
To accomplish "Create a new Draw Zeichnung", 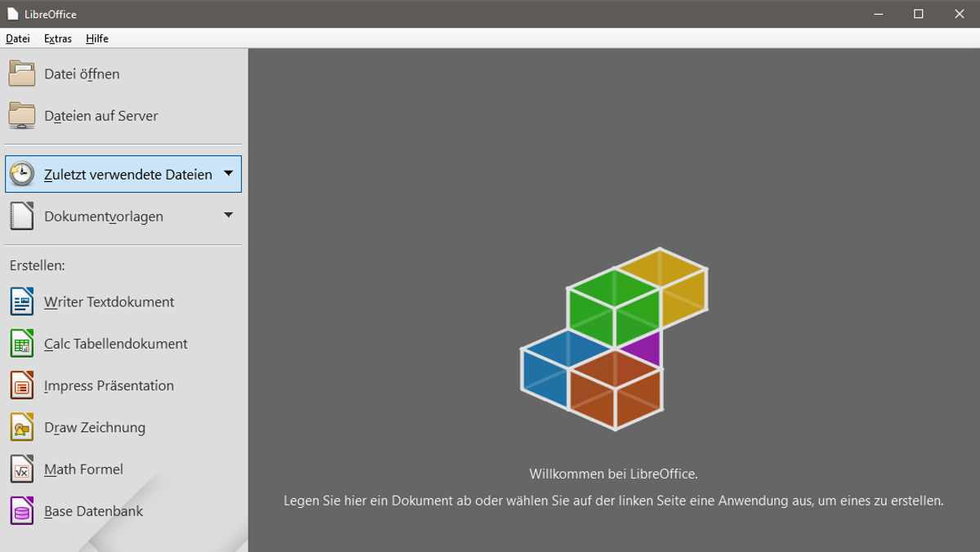I will tap(95, 427).
